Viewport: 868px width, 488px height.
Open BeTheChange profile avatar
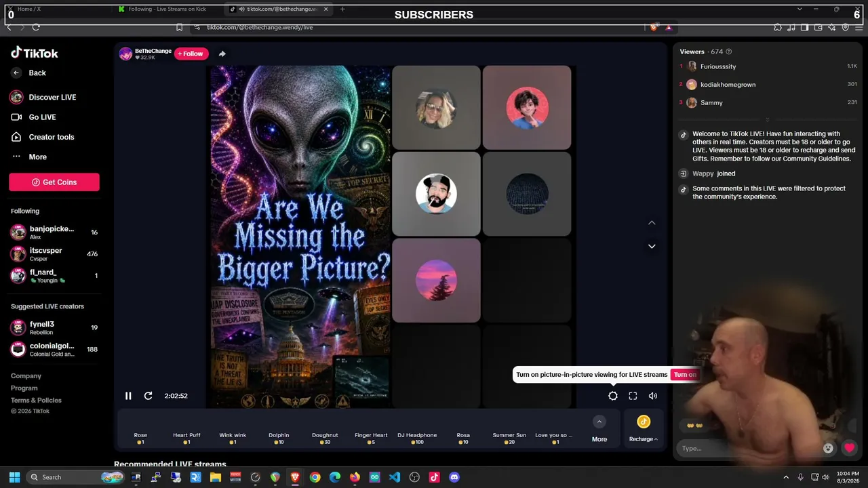pos(125,54)
